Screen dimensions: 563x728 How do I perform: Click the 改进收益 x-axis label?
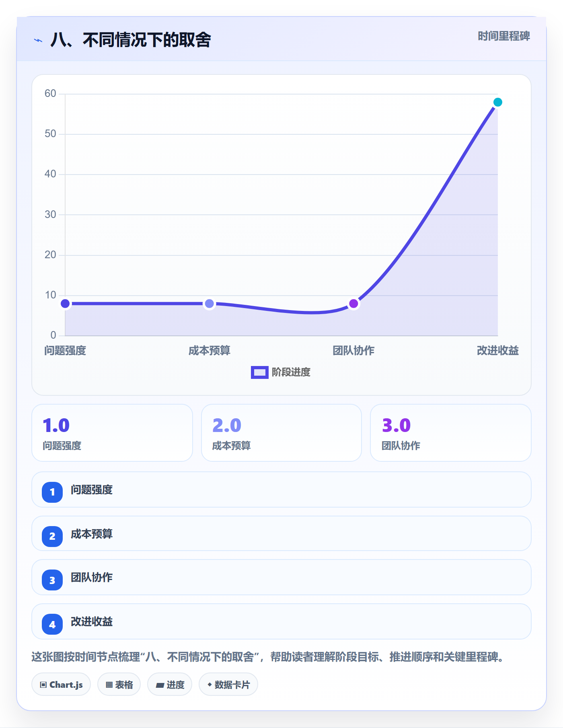coord(497,351)
